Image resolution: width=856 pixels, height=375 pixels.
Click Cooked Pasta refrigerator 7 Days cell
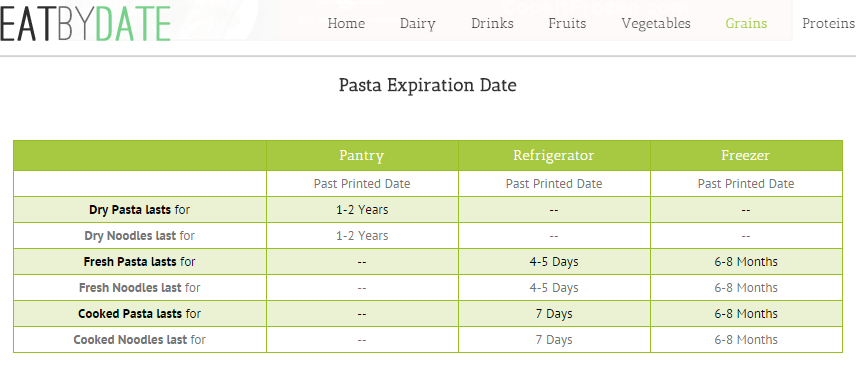click(x=554, y=314)
